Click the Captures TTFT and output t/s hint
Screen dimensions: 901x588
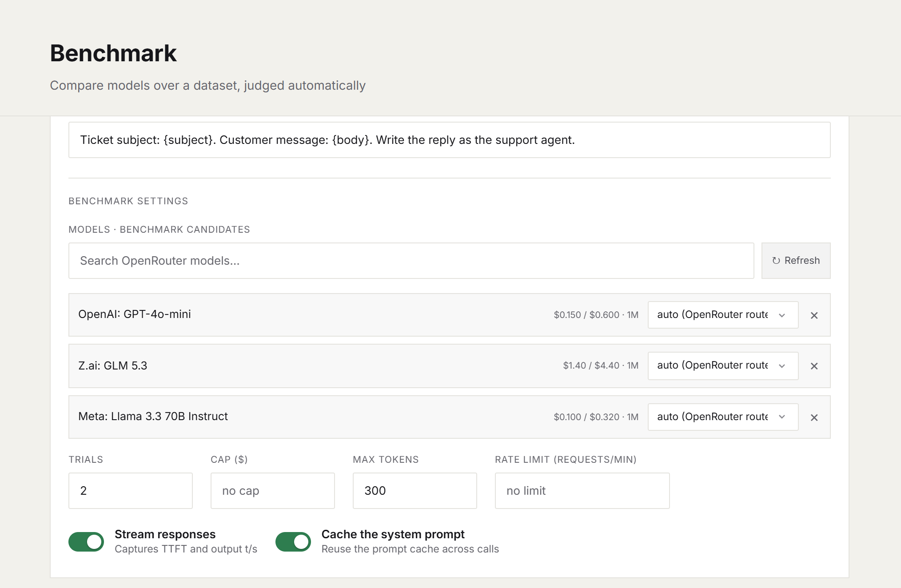click(x=186, y=549)
